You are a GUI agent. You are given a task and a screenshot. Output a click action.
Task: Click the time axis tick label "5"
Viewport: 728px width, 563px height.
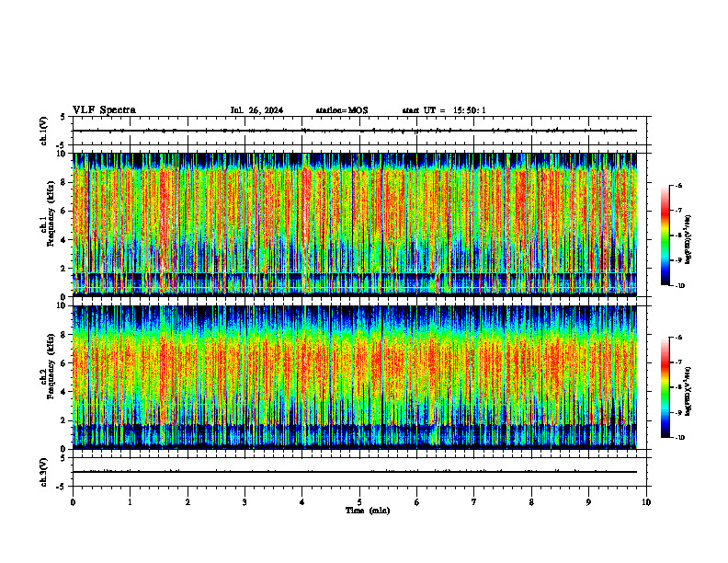coord(359,502)
